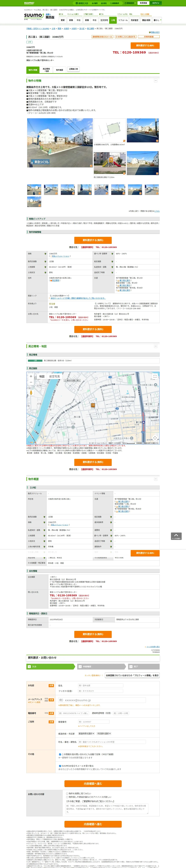Expand the 暮らし menu in the navigation
Image resolution: width=186 pixels, height=868 pixels.
[157, 20]
